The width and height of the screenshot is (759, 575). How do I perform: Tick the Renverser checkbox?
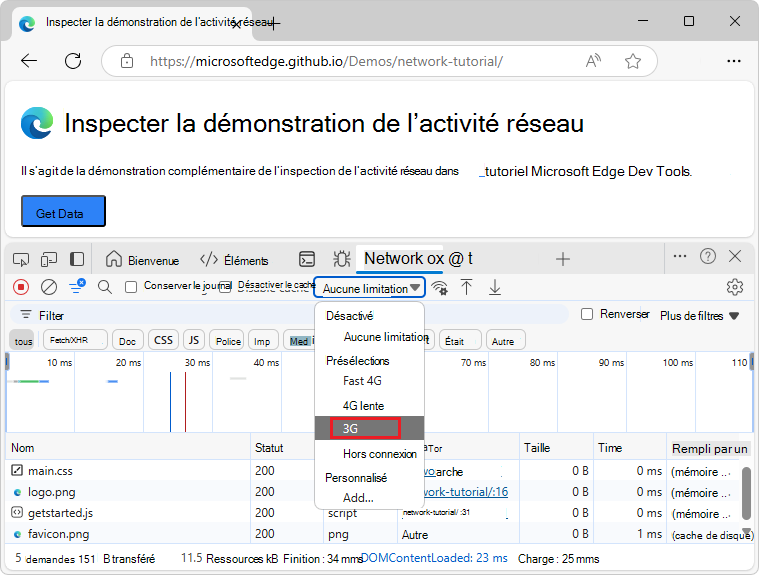coord(587,314)
